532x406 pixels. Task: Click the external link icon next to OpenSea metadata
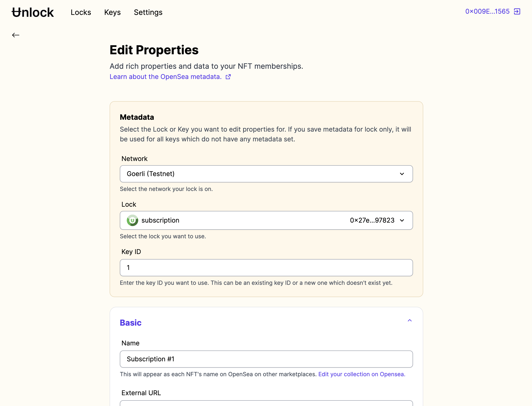tap(228, 77)
